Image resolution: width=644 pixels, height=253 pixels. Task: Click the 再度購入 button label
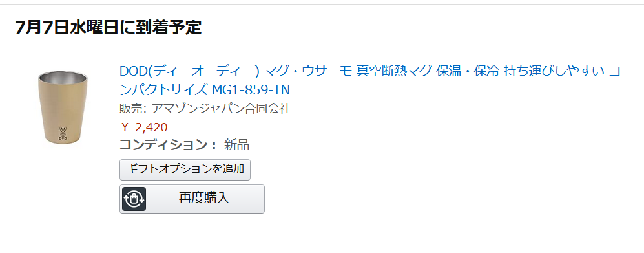tap(204, 198)
